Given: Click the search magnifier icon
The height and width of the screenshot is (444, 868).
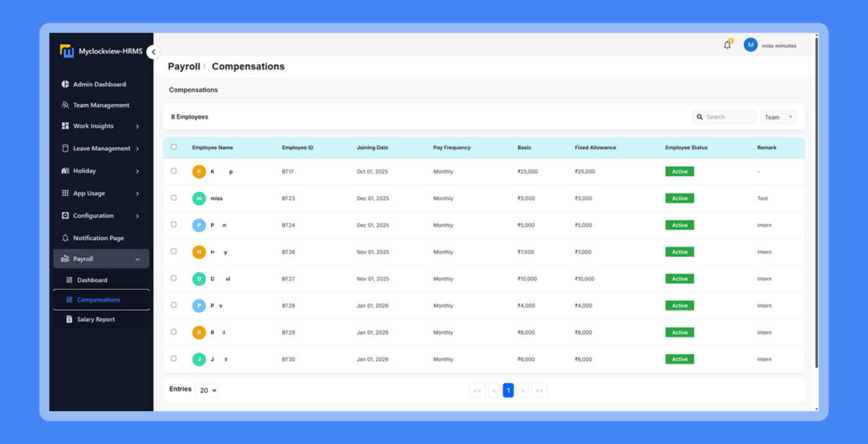Looking at the screenshot, I should click(x=699, y=117).
